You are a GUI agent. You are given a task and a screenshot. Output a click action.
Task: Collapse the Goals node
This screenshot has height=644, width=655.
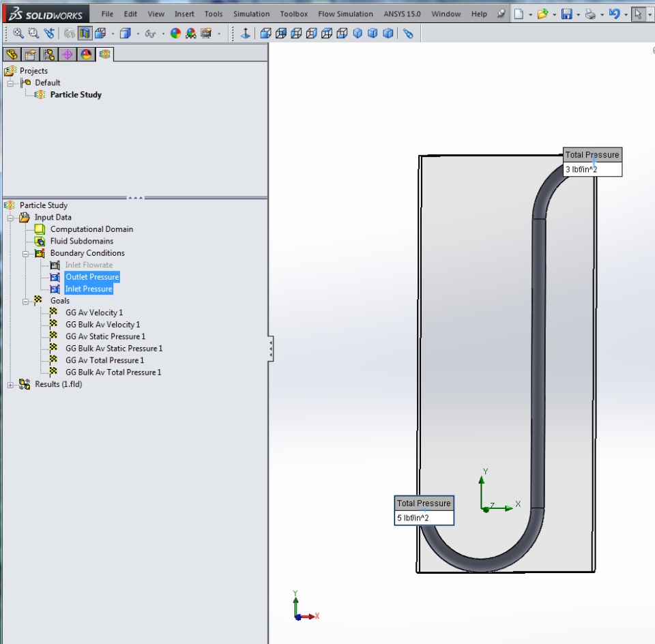point(26,301)
